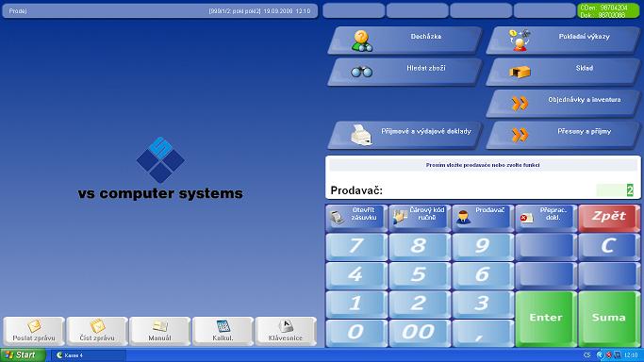Click Číst zprávu message button
This screenshot has height=362, width=644.
[97, 331]
